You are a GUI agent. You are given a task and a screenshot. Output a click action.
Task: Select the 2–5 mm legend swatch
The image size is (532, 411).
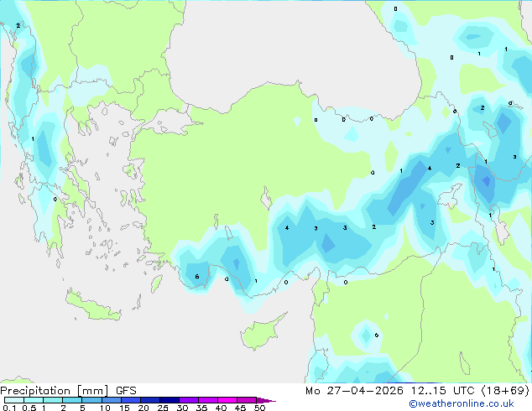[72, 400]
